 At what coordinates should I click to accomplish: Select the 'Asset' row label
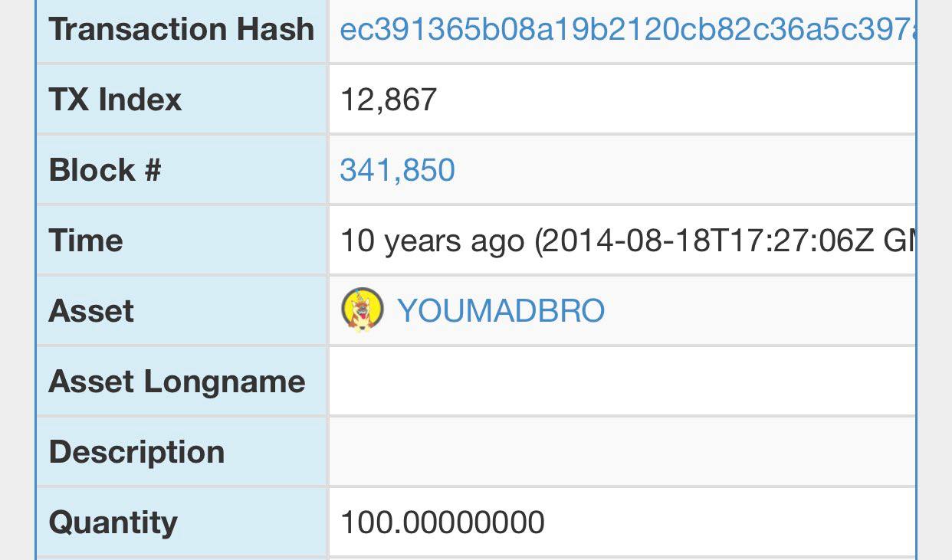tap(90, 311)
